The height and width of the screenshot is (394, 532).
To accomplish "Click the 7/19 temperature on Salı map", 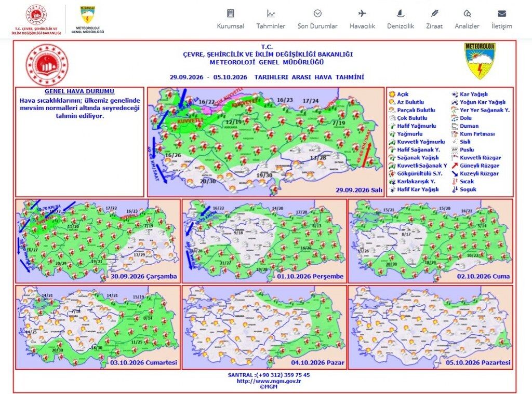I will 339,123.
